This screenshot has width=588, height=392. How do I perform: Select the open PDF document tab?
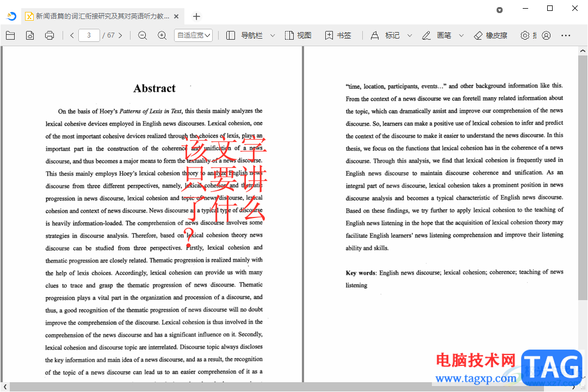pos(102,16)
